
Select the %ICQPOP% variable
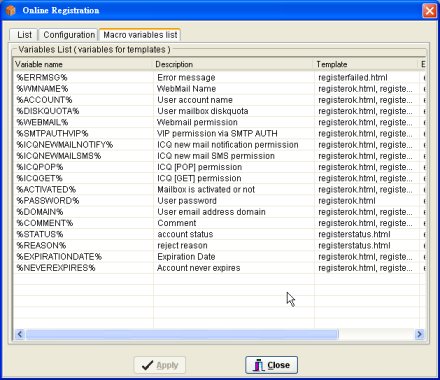click(40, 167)
